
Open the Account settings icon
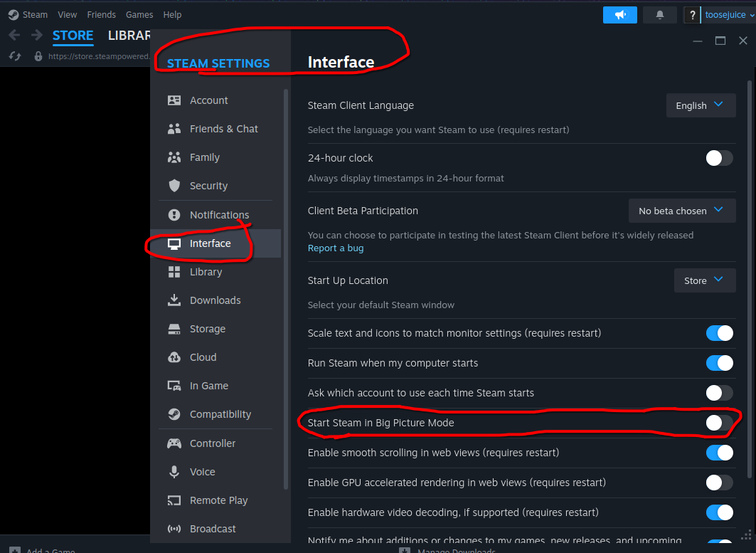[x=174, y=100]
